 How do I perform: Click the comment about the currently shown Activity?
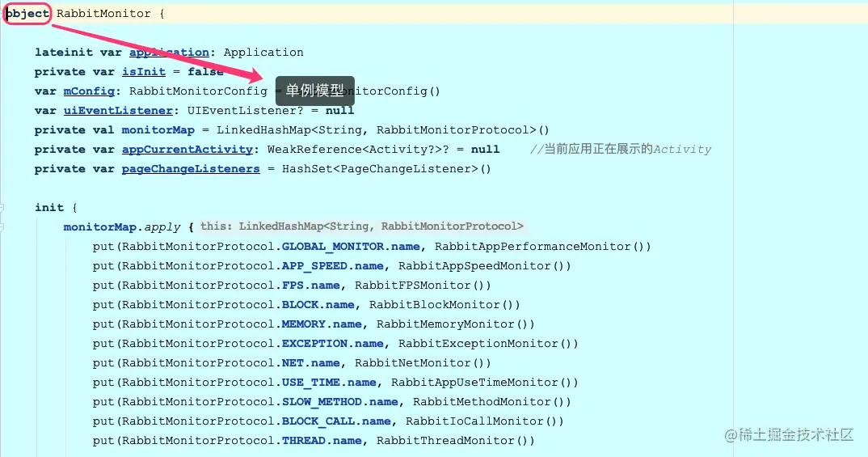621,149
